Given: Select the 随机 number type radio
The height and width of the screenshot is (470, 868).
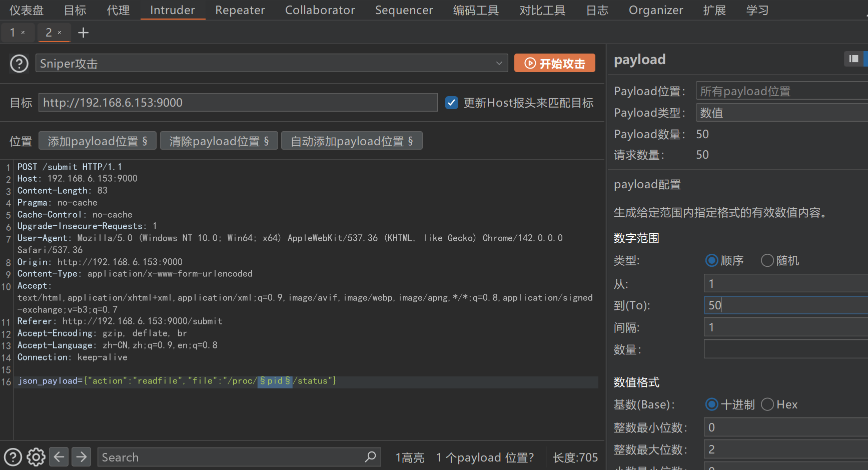Looking at the screenshot, I should pos(767,261).
